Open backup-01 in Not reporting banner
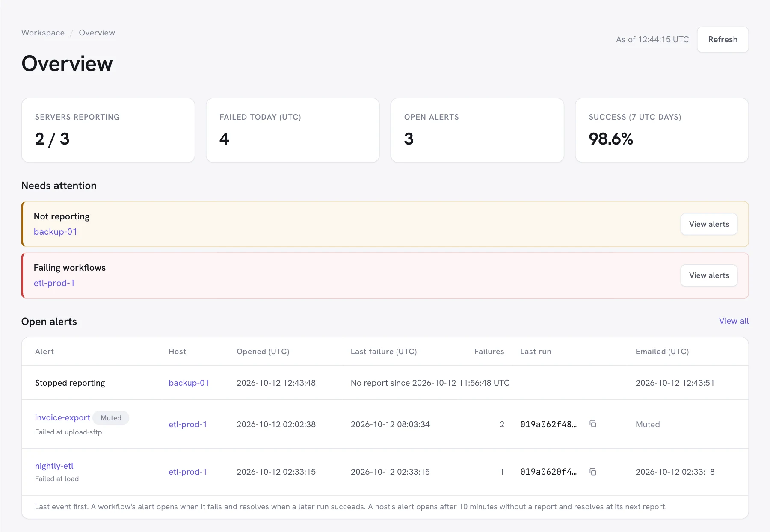 [x=55, y=232]
